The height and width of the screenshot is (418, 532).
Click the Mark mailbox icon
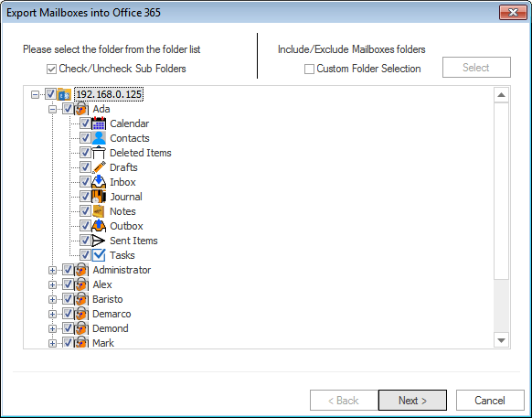click(x=81, y=342)
